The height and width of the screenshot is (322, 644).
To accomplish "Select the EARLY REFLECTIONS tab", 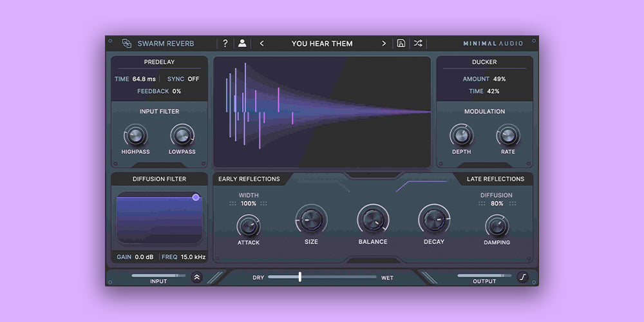I will (249, 179).
